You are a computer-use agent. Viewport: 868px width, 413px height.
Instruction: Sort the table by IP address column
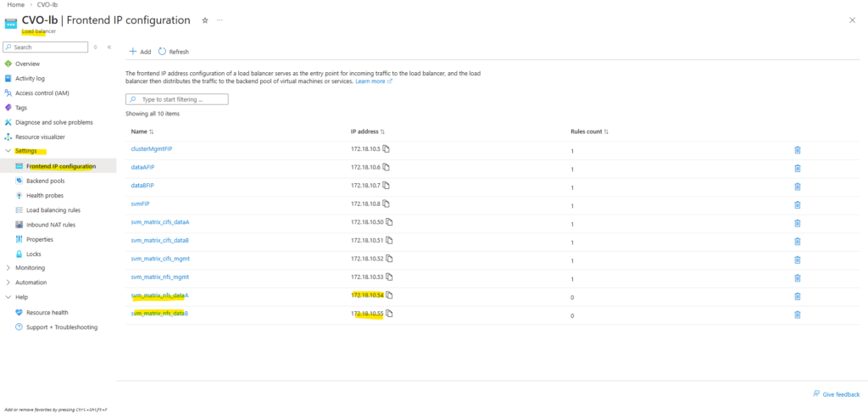368,131
